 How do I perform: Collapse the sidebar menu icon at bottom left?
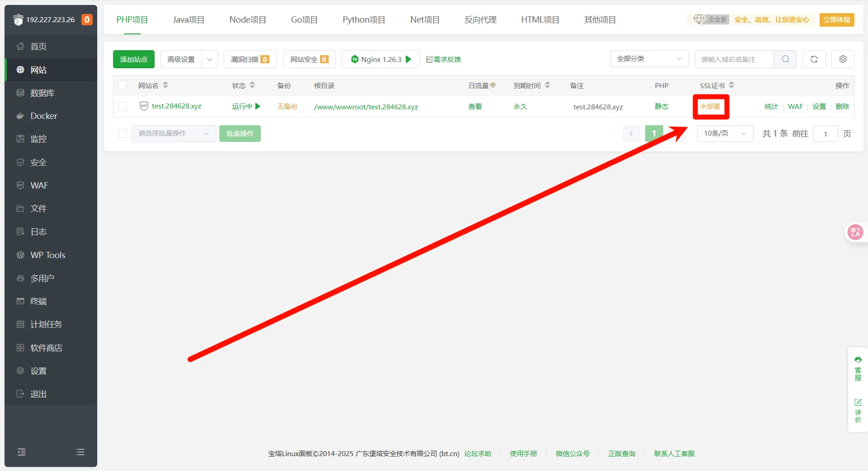pyautogui.click(x=21, y=452)
